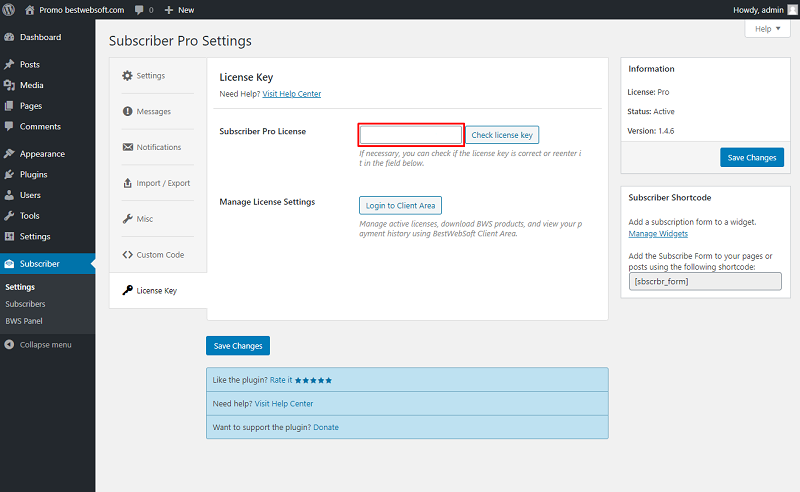The width and height of the screenshot is (800, 492).
Task: Click the Login to Client Area button
Action: click(401, 206)
